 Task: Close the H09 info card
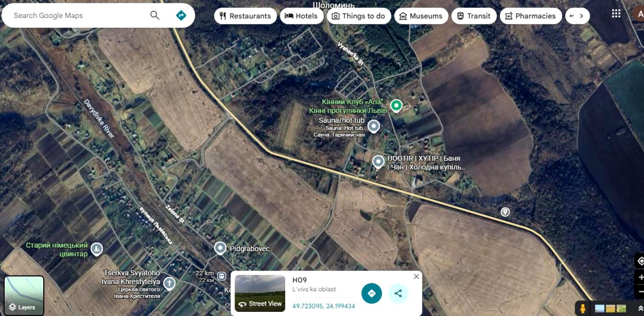[x=416, y=276]
